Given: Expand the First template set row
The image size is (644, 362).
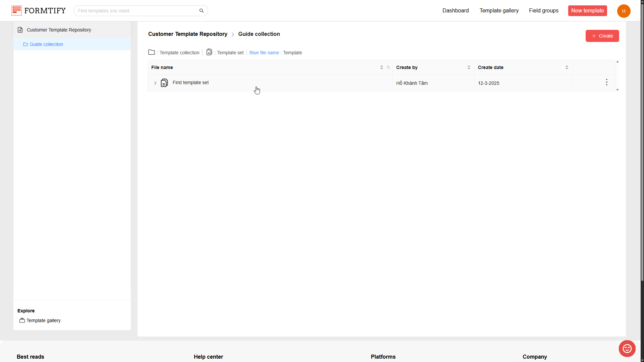Looking at the screenshot, I should tap(155, 83).
